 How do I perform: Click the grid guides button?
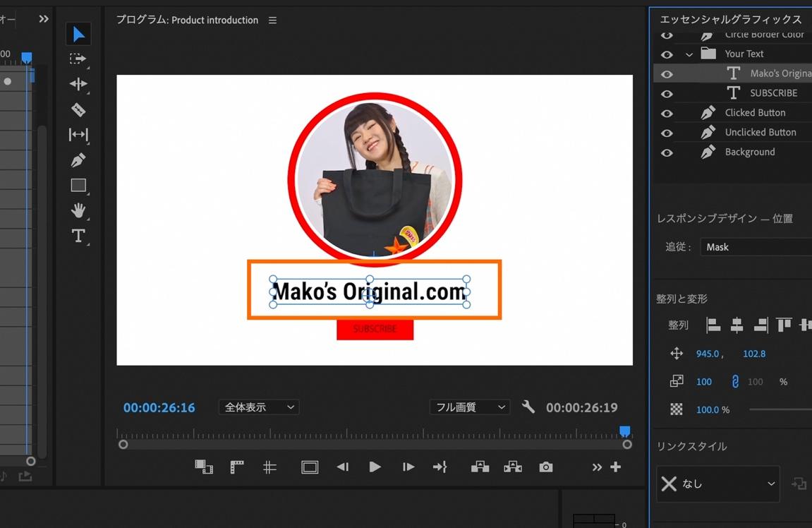point(269,467)
